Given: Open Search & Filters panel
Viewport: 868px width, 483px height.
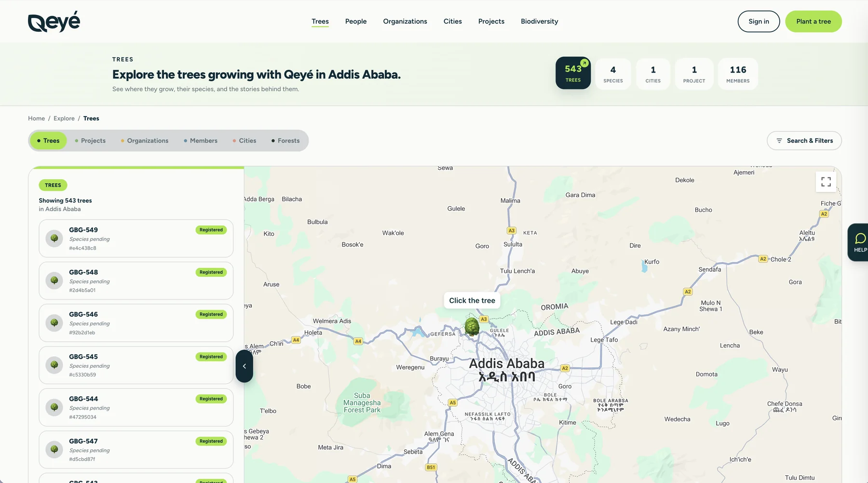Looking at the screenshot, I should coord(804,141).
